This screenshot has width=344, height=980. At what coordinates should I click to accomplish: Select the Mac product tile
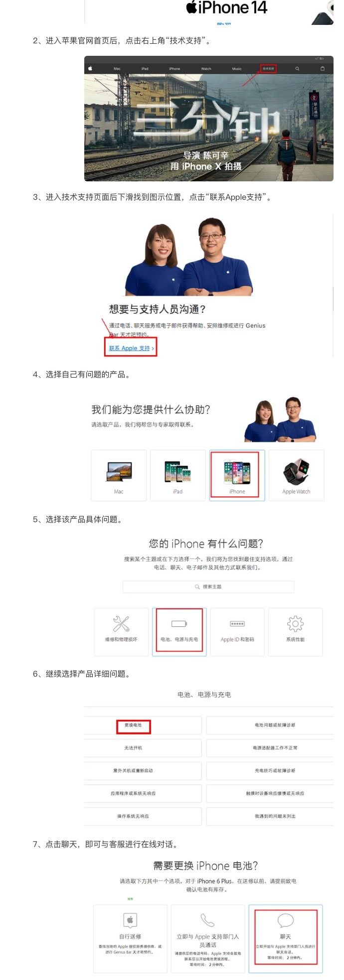[119, 475]
